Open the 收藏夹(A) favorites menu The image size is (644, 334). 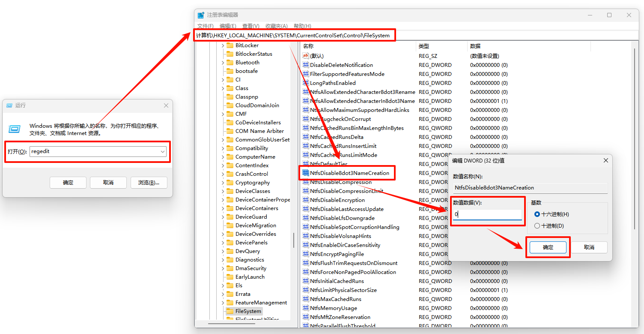tap(276, 26)
